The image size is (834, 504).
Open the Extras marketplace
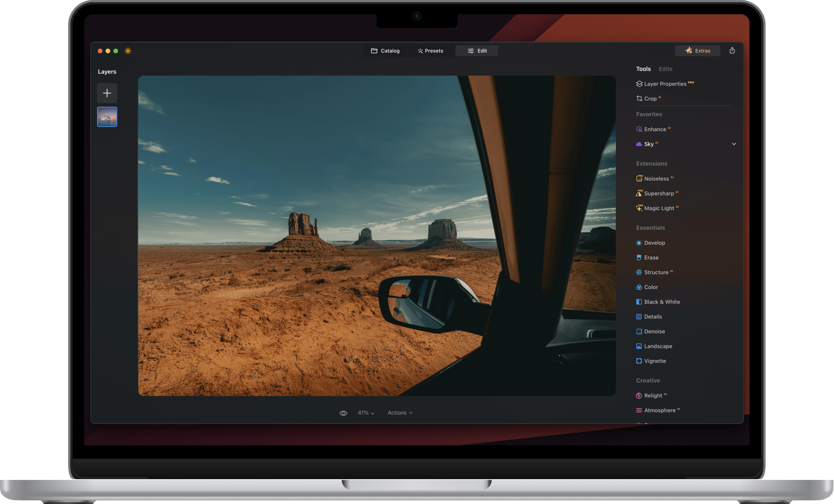pos(697,51)
